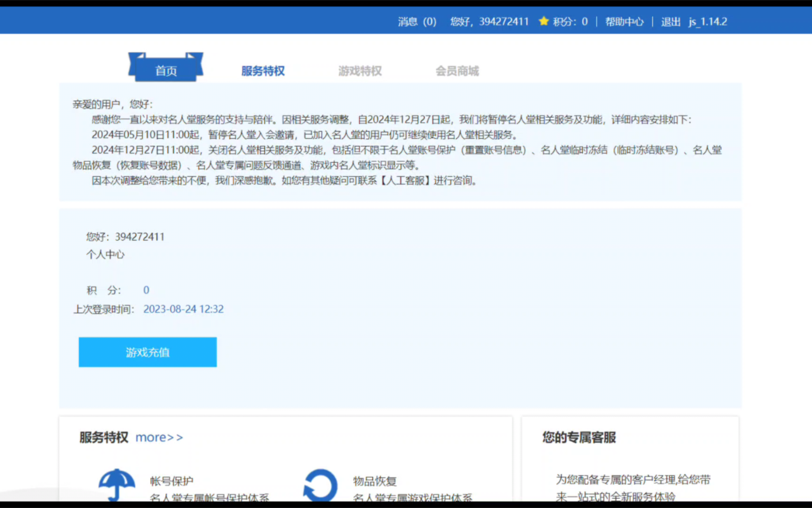The height and width of the screenshot is (508, 812).
Task: Open the 首页 home tab
Action: [x=166, y=68]
